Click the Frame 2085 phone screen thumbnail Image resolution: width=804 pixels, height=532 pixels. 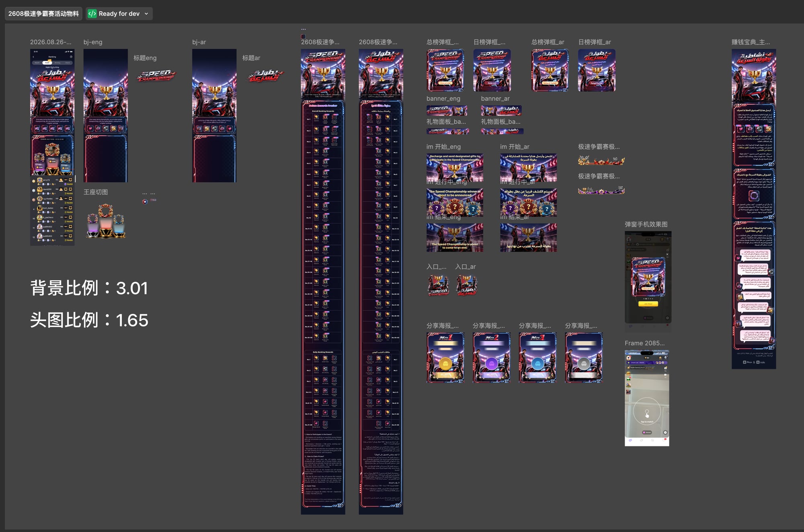pos(647,398)
